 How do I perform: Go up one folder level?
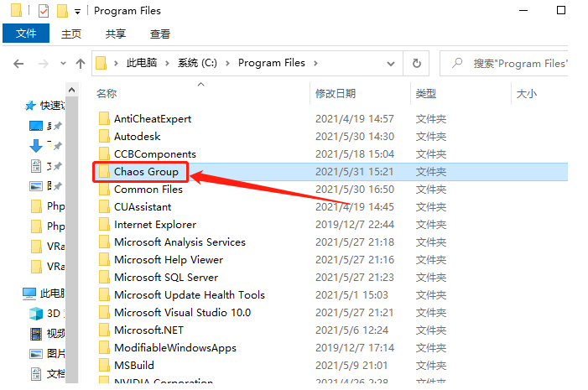[x=81, y=64]
